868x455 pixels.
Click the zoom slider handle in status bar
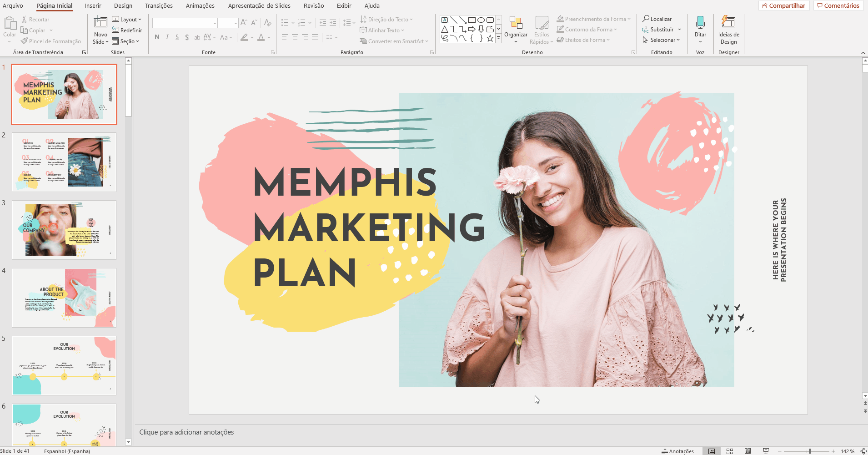(x=810, y=451)
